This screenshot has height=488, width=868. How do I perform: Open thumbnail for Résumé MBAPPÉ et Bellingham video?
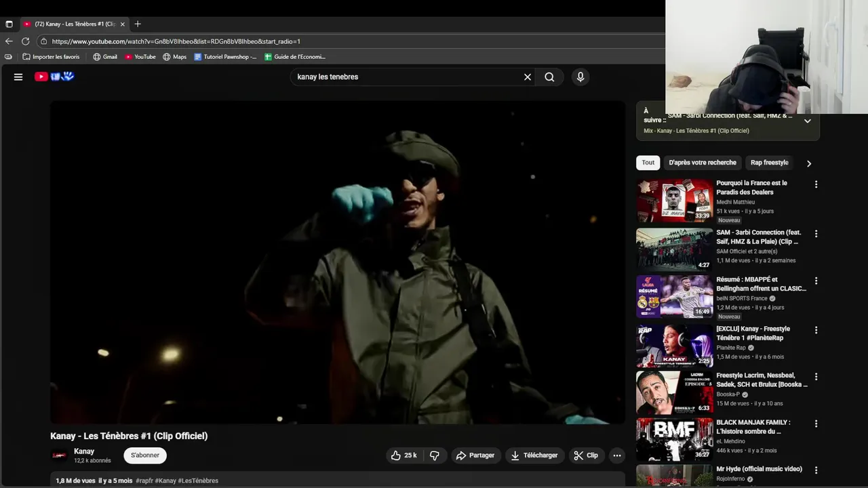[674, 297]
